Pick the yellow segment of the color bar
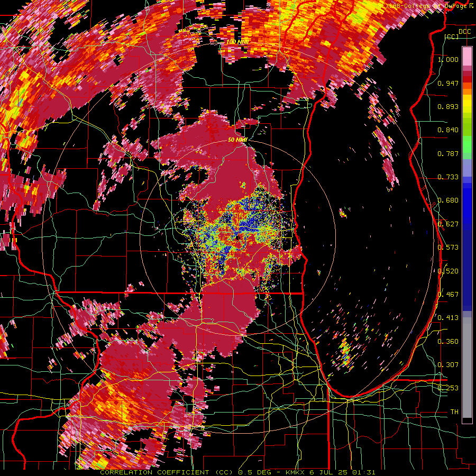 [x=467, y=105]
